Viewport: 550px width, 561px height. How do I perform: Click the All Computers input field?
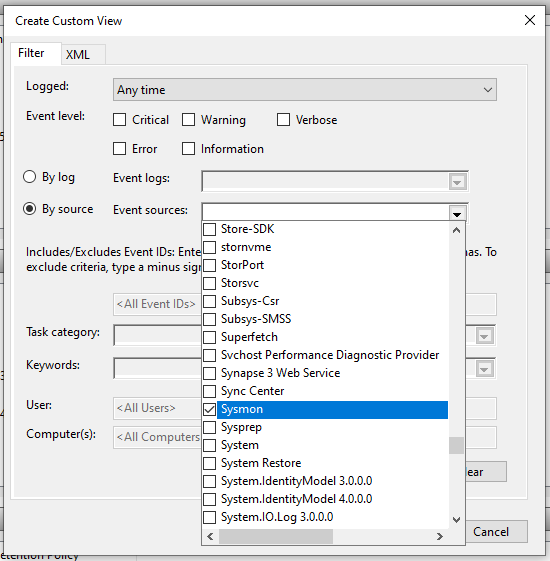point(157,437)
